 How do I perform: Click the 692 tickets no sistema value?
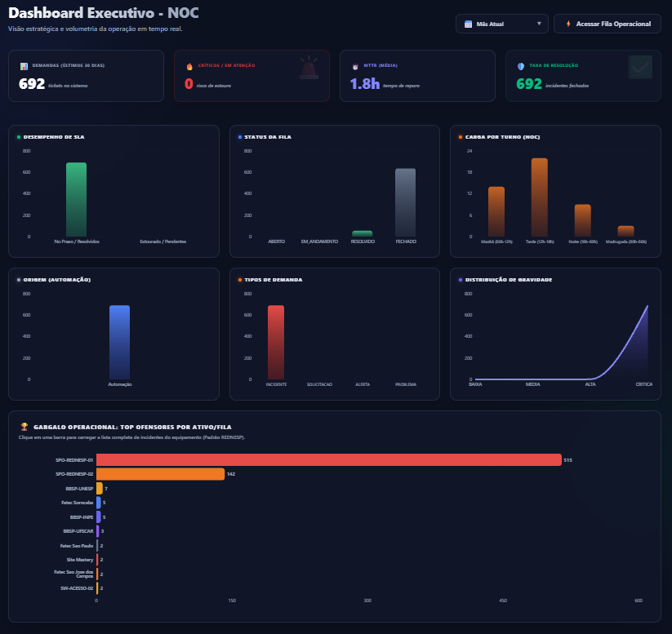(32, 84)
